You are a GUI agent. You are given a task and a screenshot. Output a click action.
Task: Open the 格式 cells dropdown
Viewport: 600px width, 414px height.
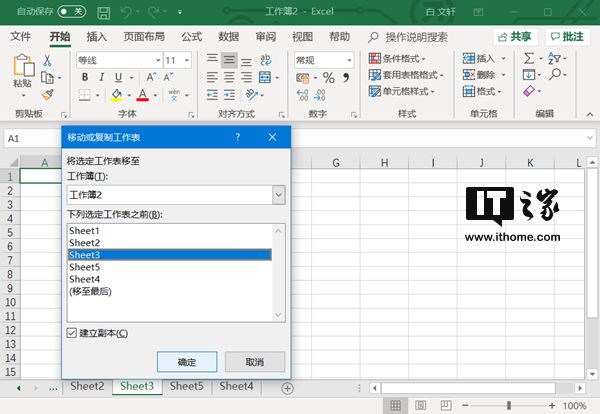(x=499, y=91)
